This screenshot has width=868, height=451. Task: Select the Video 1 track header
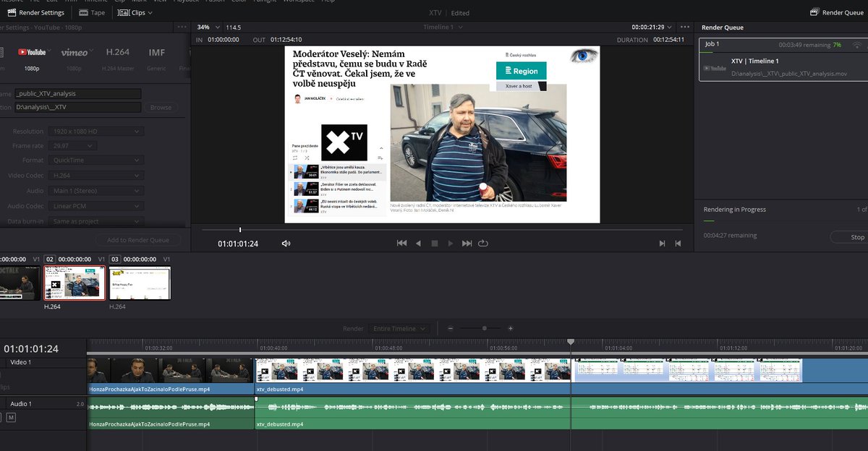pos(43,362)
